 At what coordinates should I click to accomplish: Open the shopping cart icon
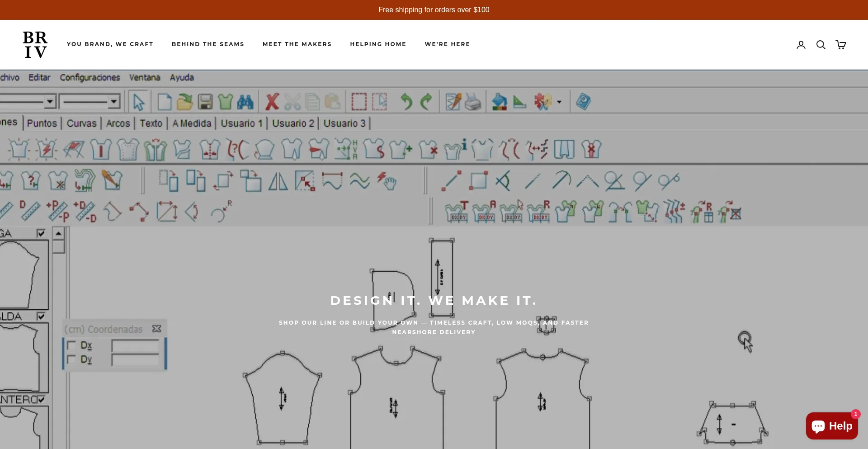(840, 45)
